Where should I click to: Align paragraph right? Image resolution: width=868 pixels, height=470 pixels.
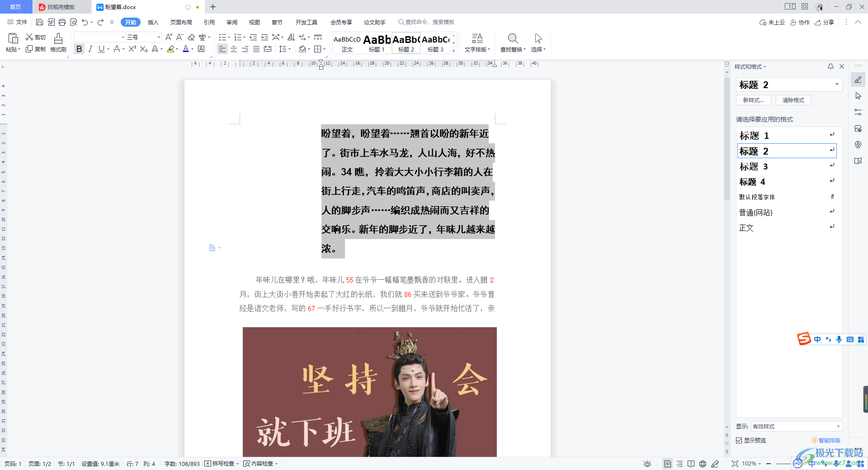245,49
